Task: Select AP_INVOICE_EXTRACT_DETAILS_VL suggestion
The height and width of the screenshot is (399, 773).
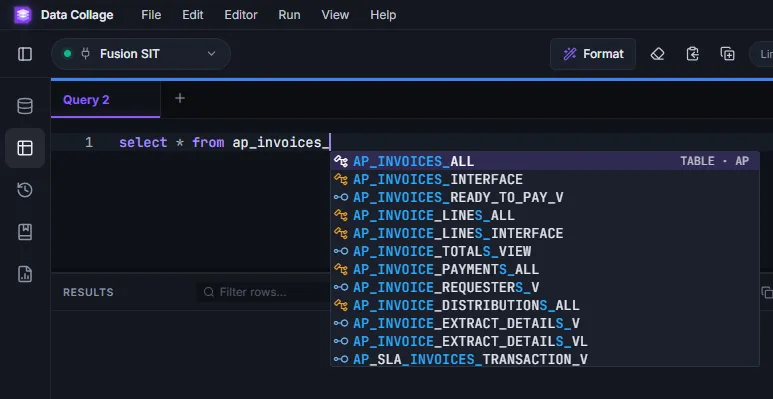Action: 545,341
